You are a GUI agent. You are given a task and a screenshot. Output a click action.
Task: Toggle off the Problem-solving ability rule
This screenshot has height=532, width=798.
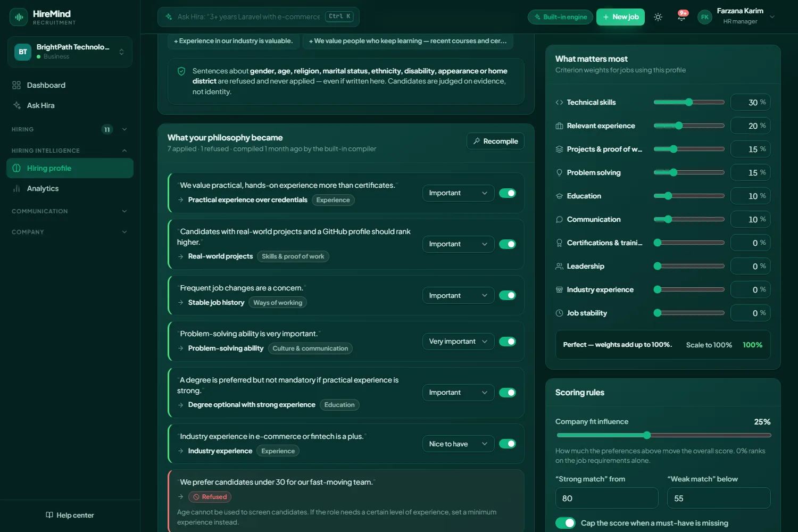pos(508,342)
